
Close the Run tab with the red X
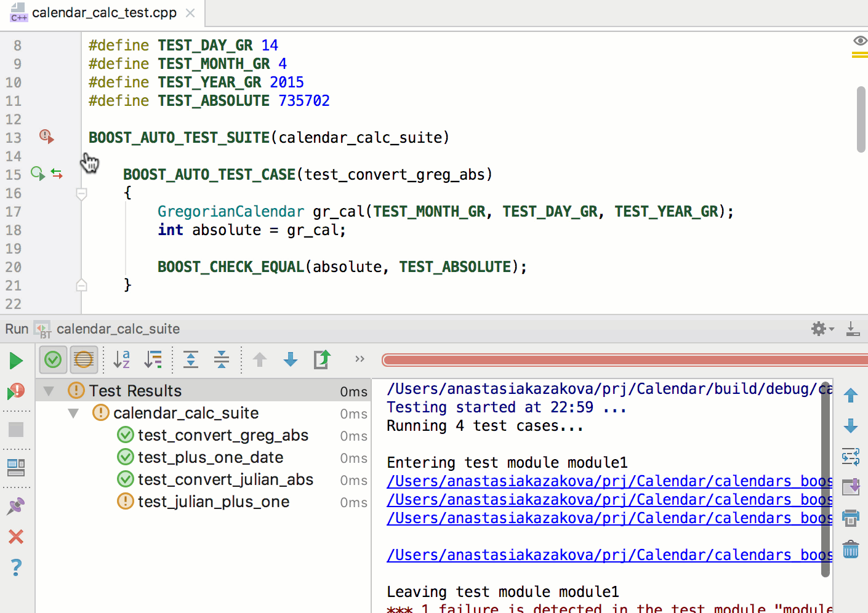16,537
